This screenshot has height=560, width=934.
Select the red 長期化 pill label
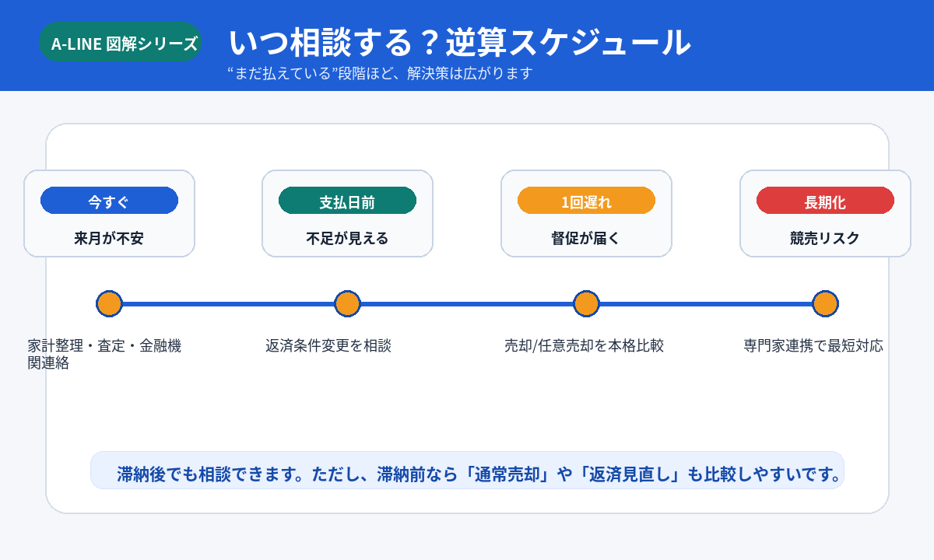point(825,201)
